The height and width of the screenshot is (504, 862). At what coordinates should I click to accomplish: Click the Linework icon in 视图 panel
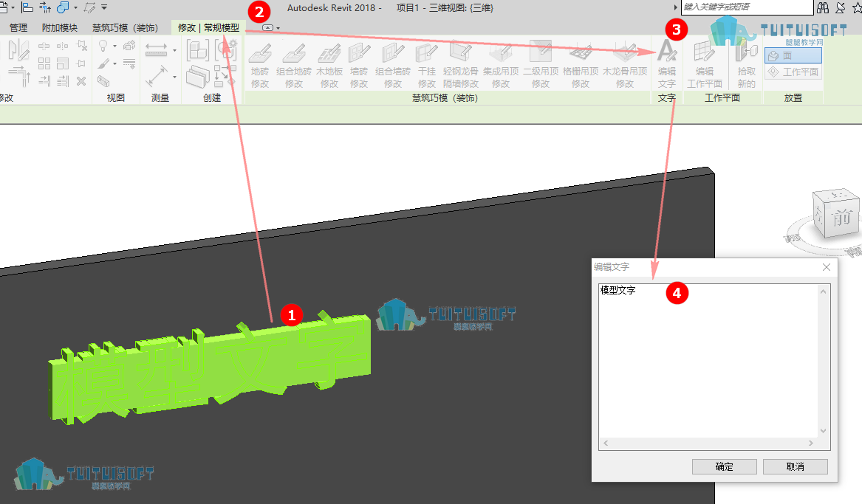click(129, 63)
